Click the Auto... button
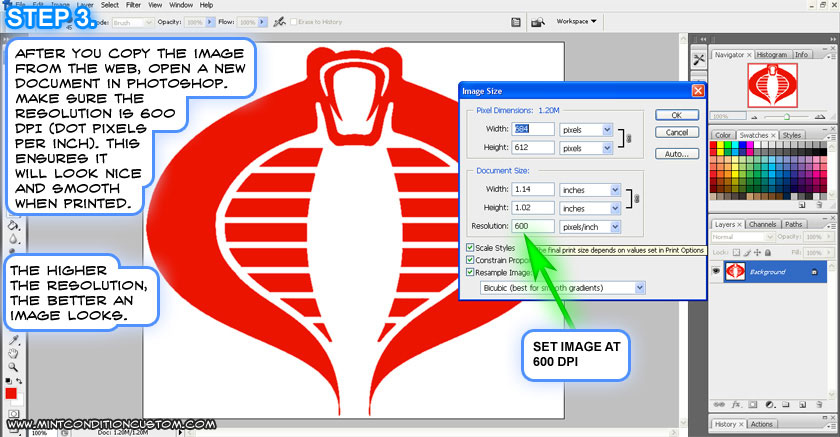Screen dimensions: 840x437 tap(677, 154)
